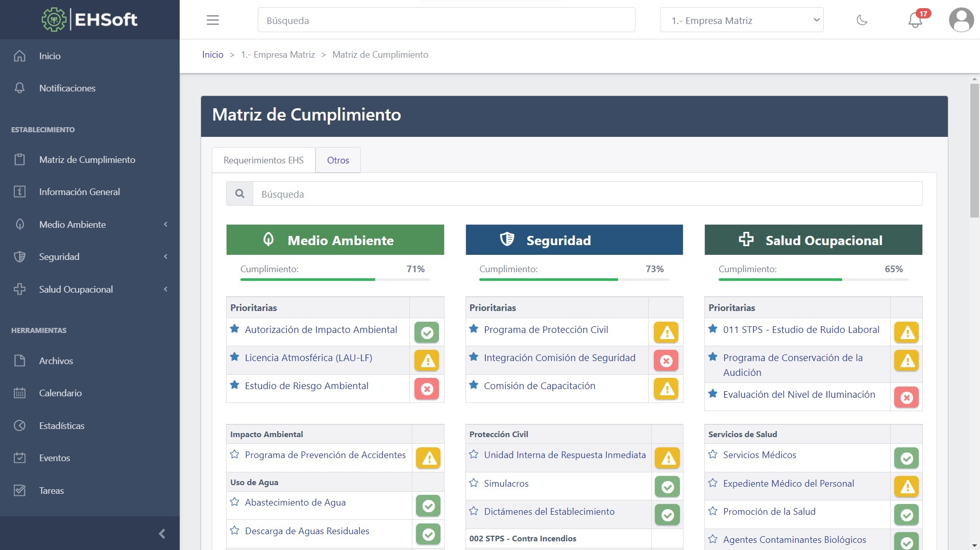The width and height of the screenshot is (980, 550).
Task: Expand the Seguridad sidebar section
Action: pos(59,256)
